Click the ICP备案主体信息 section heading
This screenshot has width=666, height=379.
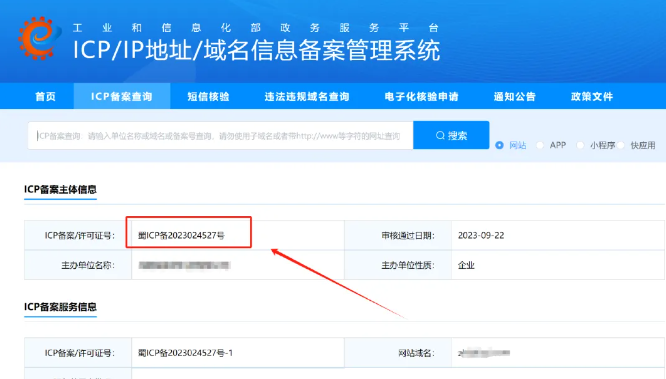[60, 189]
